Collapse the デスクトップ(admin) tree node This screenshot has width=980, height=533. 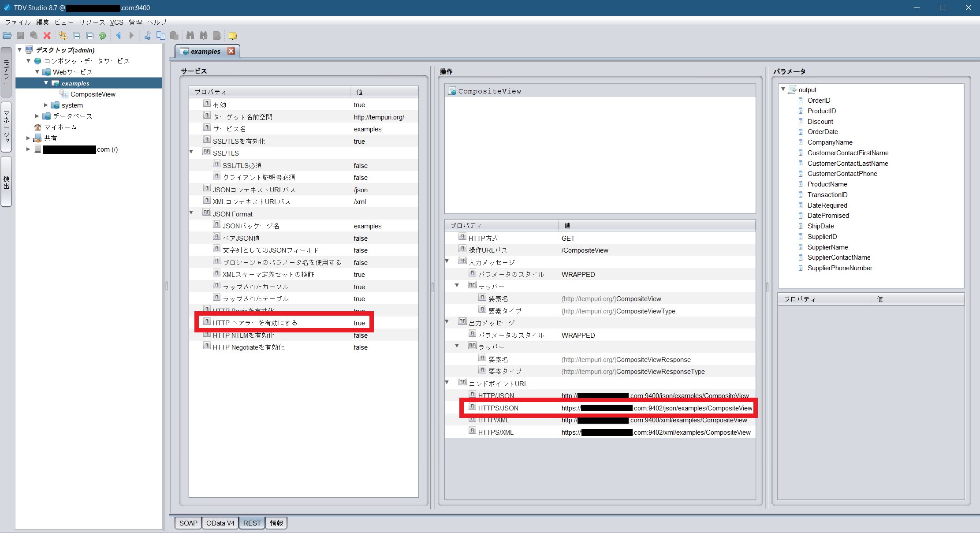point(20,50)
